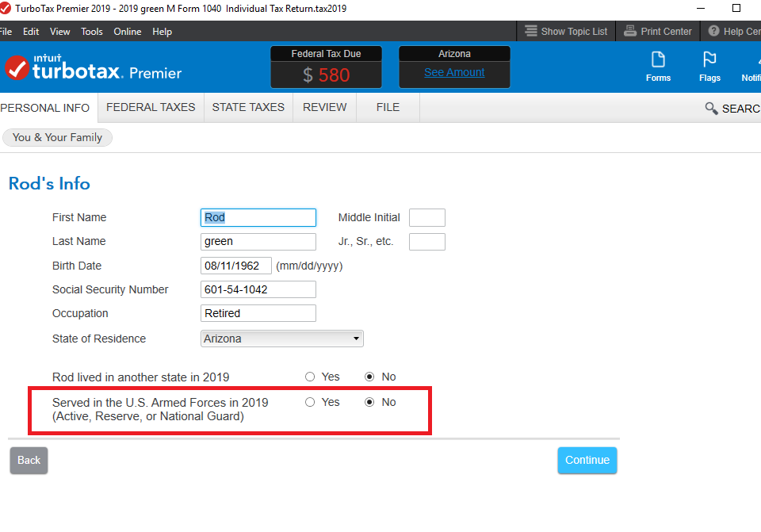The image size is (761, 532).
Task: Click the Search magnifier icon
Action: click(711, 109)
